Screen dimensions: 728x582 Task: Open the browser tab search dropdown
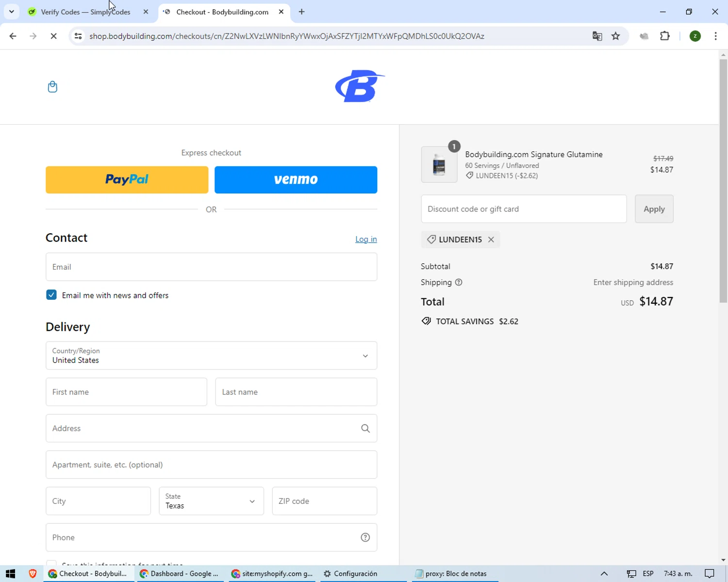pyautogui.click(x=12, y=12)
